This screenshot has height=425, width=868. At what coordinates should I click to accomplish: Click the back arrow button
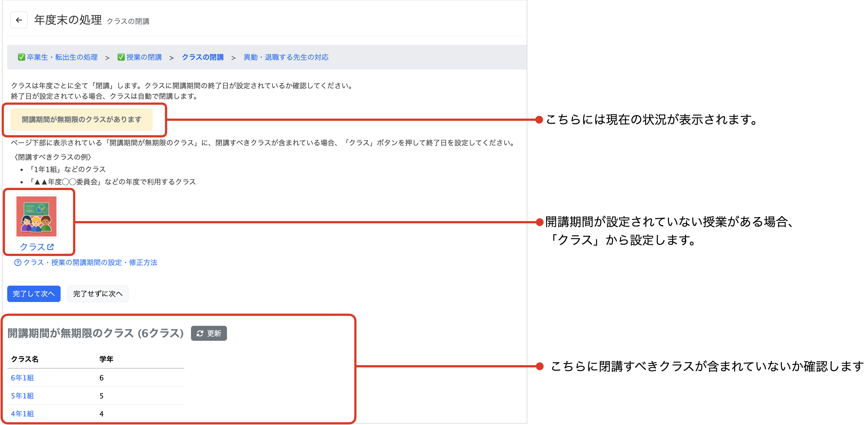(19, 20)
